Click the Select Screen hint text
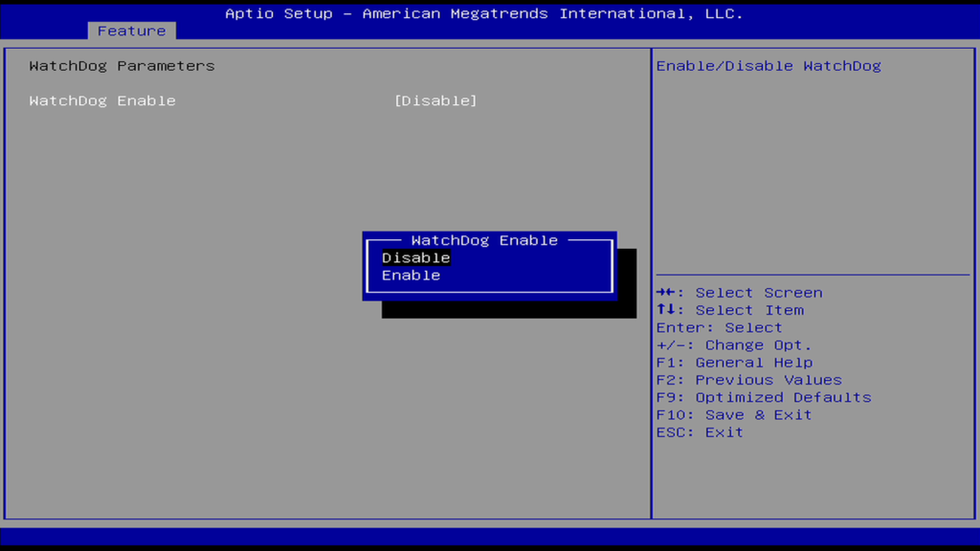This screenshot has height=551, width=980. pos(758,293)
